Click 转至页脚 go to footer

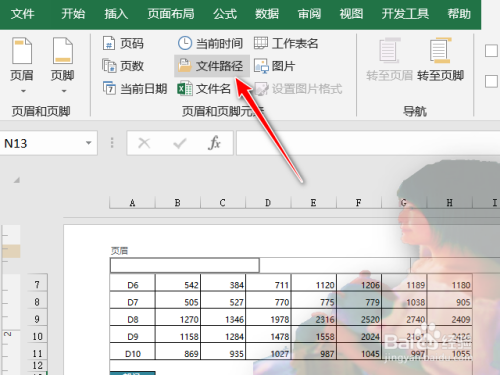click(440, 59)
